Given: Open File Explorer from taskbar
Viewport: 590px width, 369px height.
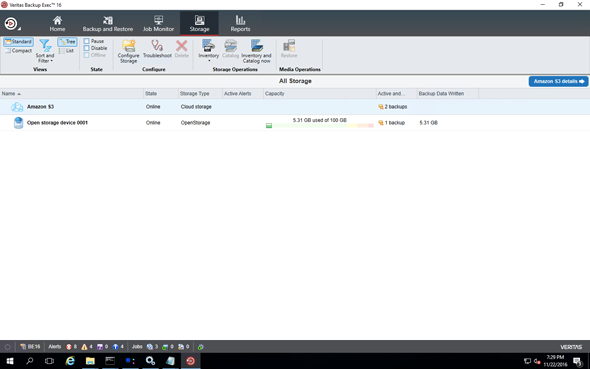Looking at the screenshot, I should click(x=90, y=361).
